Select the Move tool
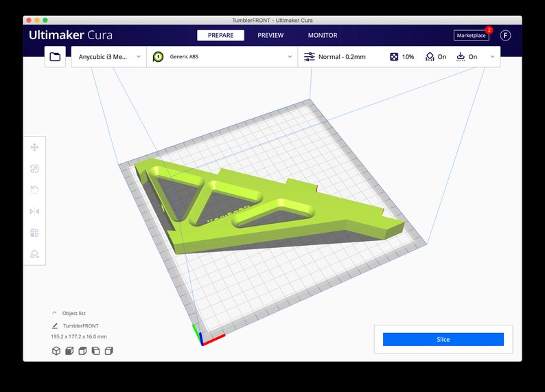 pyautogui.click(x=34, y=148)
